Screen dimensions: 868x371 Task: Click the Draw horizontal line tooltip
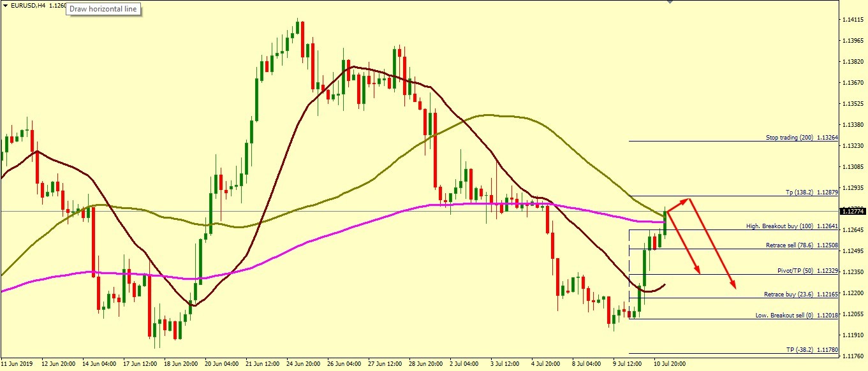click(103, 10)
